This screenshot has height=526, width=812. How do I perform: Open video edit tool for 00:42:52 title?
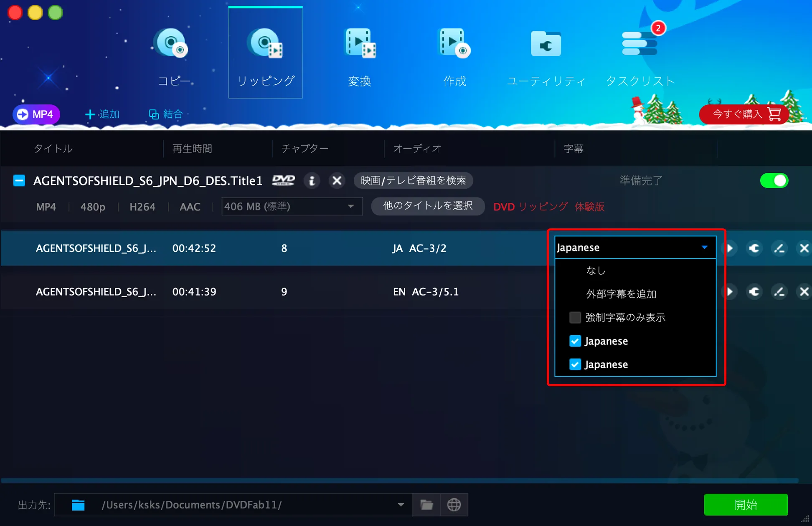pos(779,248)
